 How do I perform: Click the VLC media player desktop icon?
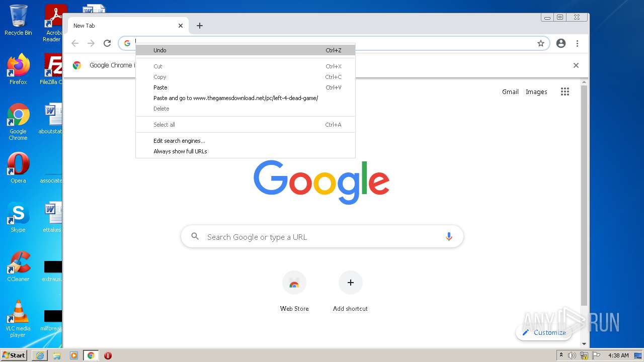pyautogui.click(x=18, y=319)
